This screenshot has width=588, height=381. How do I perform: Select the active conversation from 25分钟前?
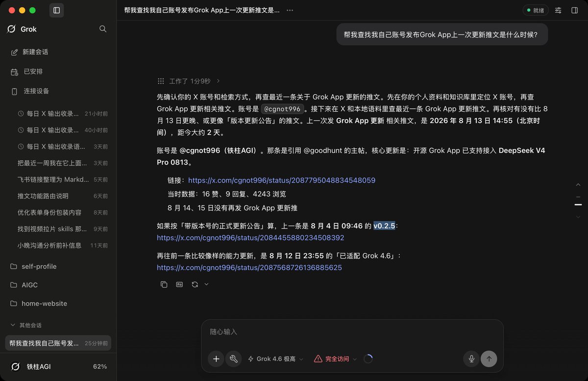[58, 343]
